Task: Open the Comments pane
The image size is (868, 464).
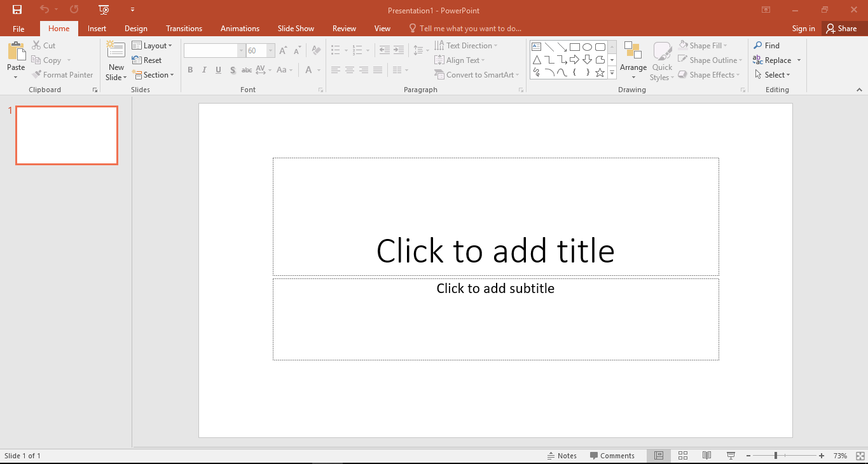Action: (x=612, y=455)
